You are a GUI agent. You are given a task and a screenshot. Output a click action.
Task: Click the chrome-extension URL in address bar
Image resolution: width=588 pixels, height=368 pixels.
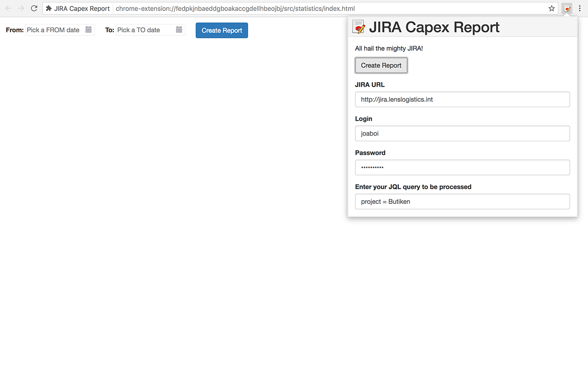235,8
